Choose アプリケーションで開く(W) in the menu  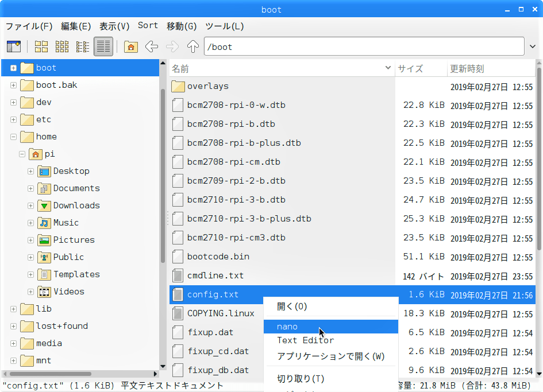click(x=331, y=356)
